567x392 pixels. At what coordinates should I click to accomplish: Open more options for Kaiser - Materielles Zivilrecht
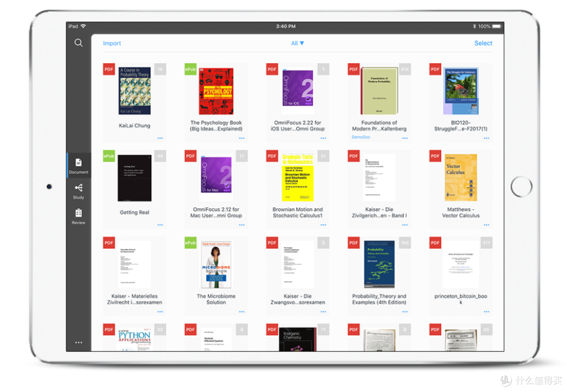160,312
